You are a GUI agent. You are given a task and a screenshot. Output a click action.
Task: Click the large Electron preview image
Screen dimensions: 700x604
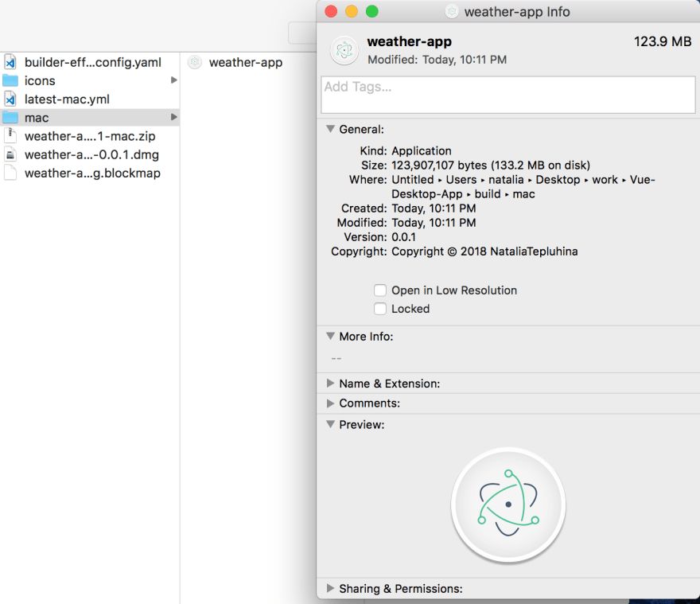coord(508,505)
